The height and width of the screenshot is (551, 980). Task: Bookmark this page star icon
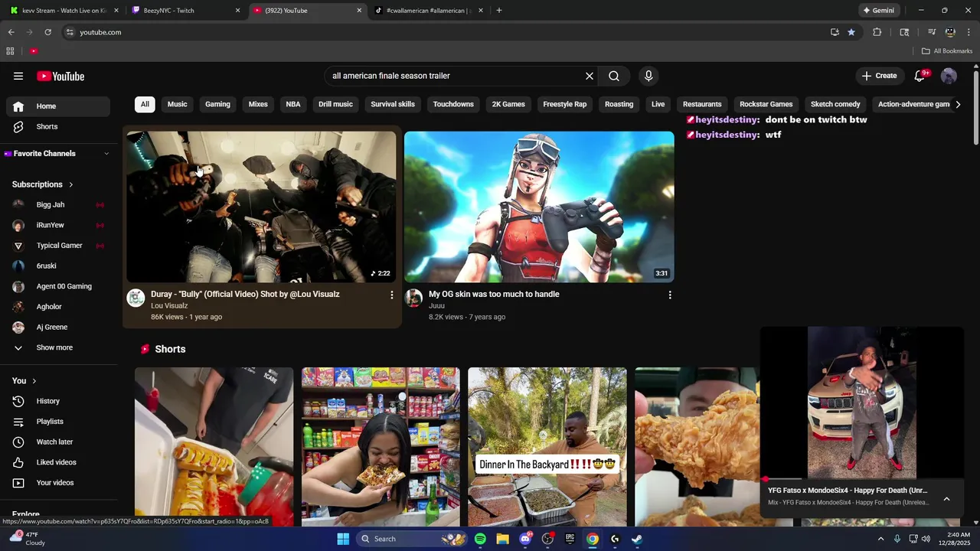click(851, 32)
